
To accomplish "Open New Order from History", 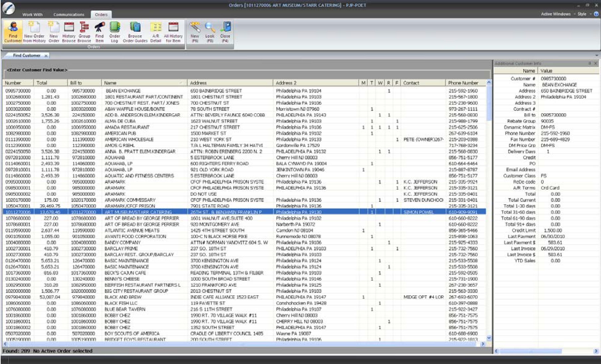I will coord(34,32).
